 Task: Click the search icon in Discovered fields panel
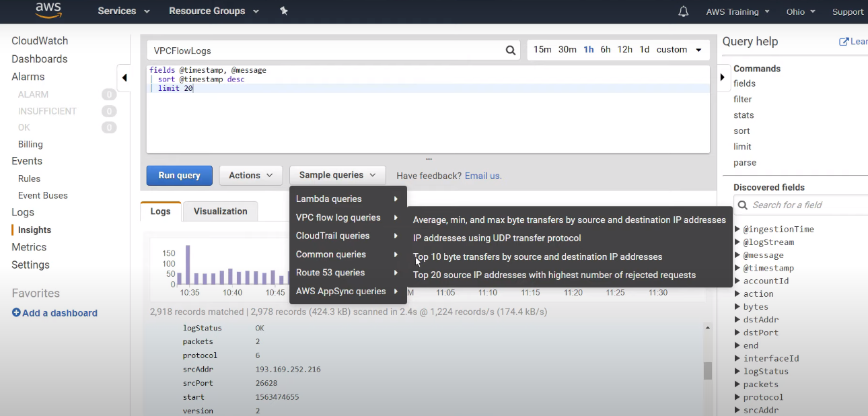(x=742, y=205)
